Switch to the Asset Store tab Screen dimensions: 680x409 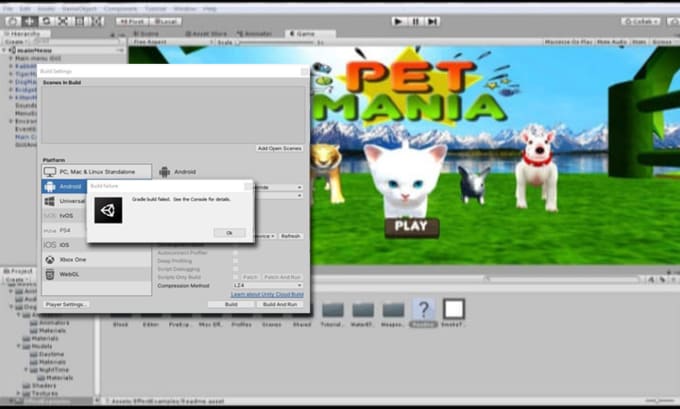pyautogui.click(x=206, y=33)
